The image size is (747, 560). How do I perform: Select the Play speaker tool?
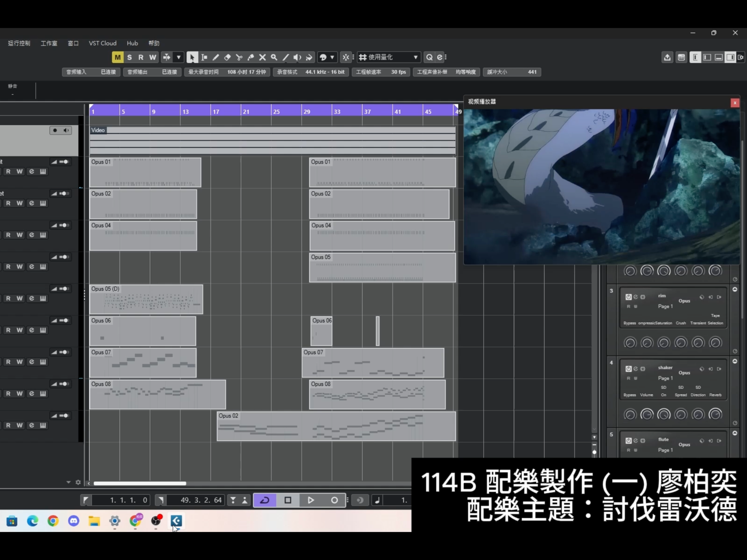pos(298,57)
